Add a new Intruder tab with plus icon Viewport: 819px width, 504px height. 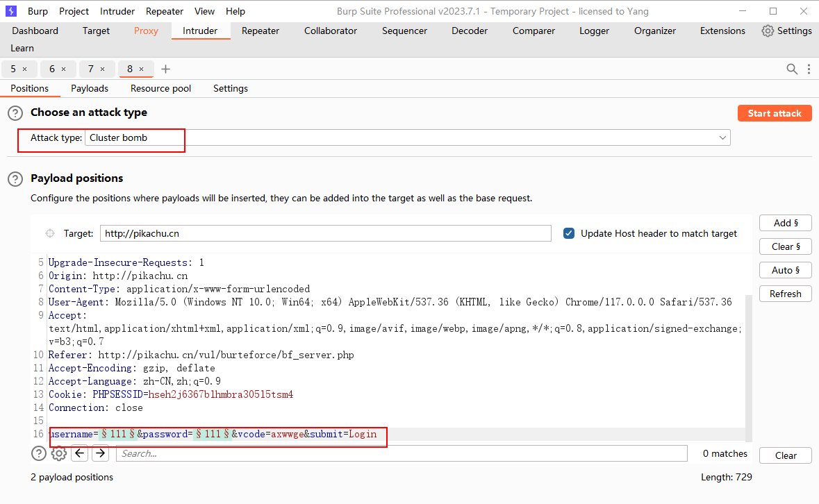click(165, 69)
